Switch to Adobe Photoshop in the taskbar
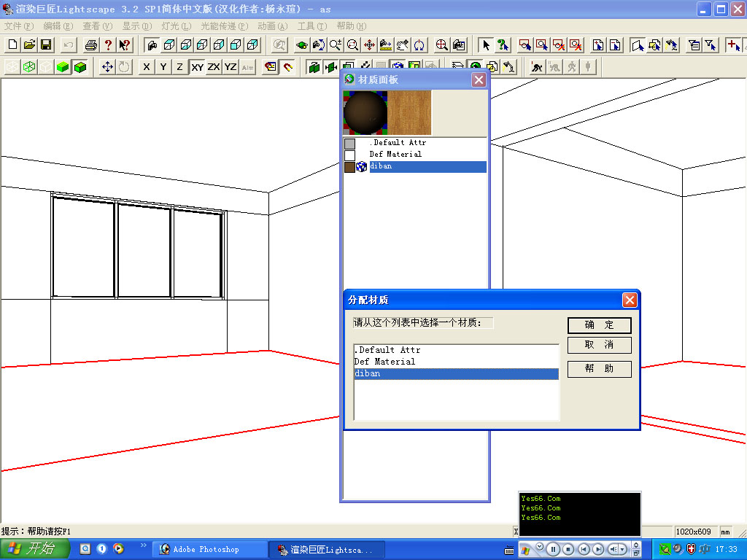 pos(210,550)
